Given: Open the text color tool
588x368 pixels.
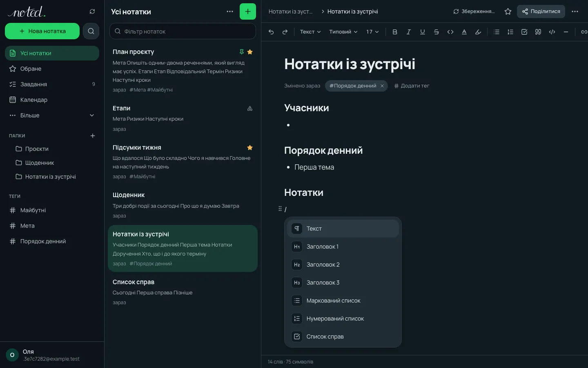Looking at the screenshot, I should [x=464, y=32].
